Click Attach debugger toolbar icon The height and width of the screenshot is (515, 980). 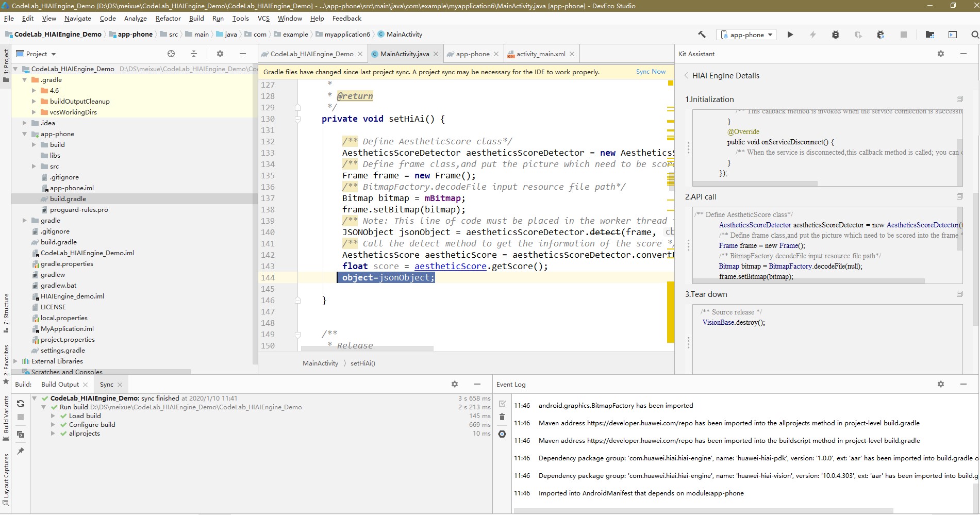pos(881,35)
